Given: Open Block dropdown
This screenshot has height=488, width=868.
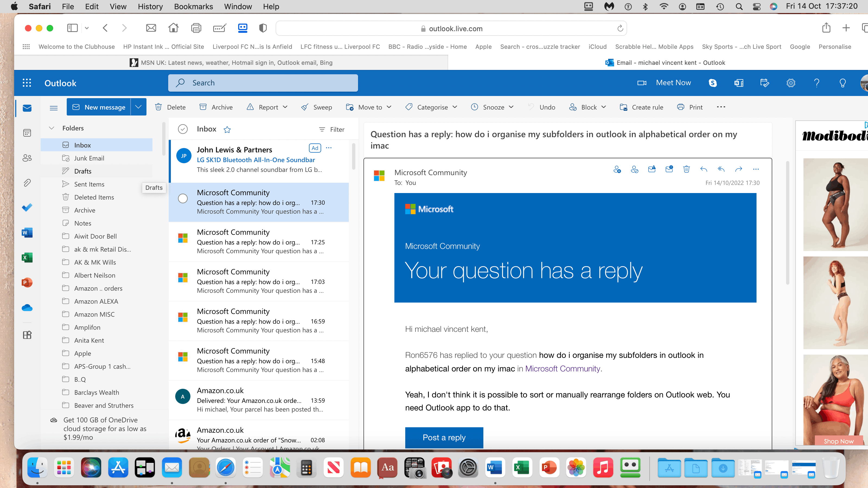Looking at the screenshot, I should [588, 107].
